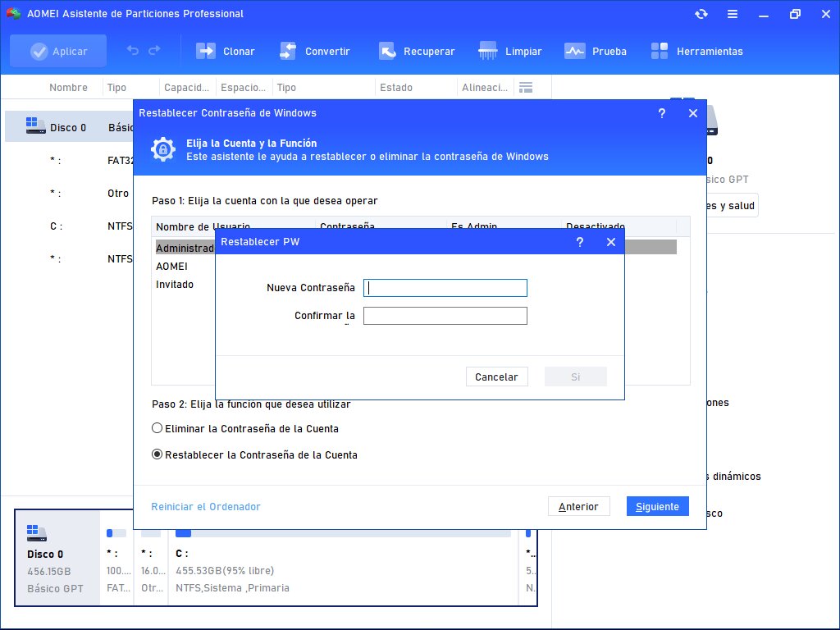Click the Siguiente button
The height and width of the screenshot is (630, 840).
point(657,506)
